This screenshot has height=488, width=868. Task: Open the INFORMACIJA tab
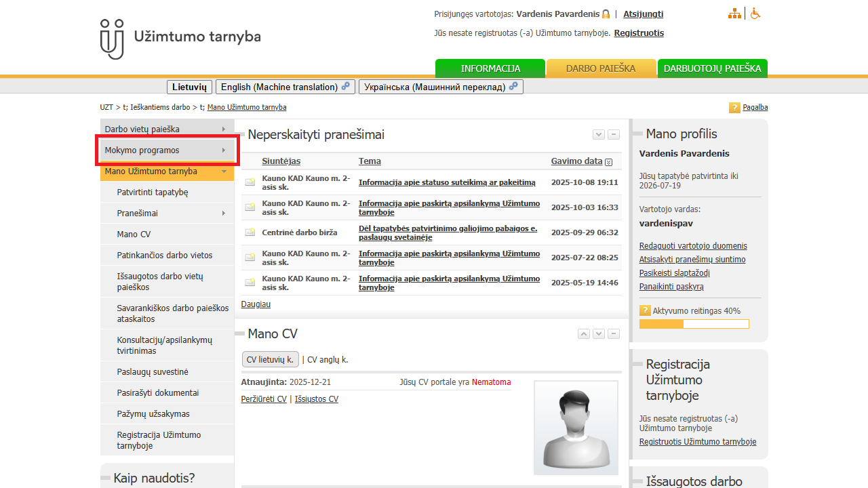pos(490,68)
